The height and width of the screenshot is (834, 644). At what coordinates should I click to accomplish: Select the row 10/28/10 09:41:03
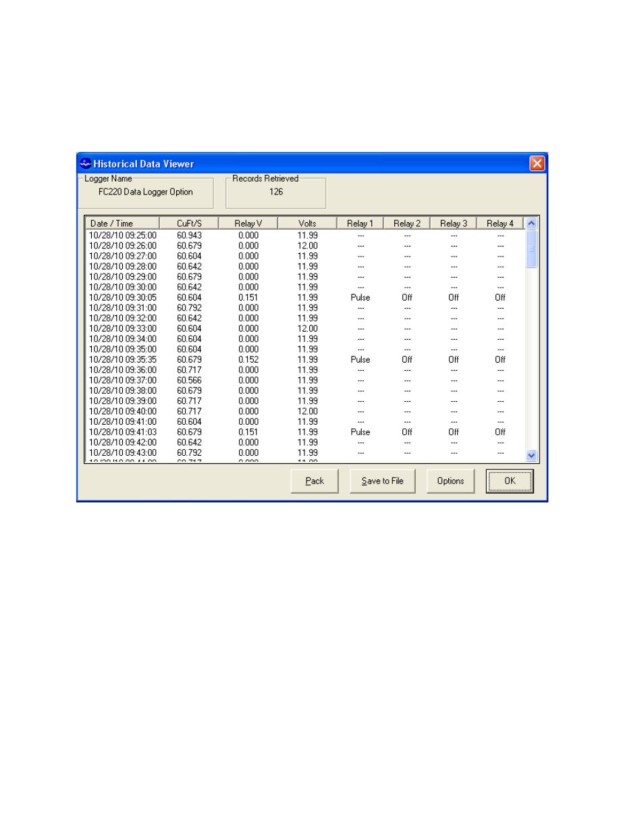pyautogui.click(x=305, y=432)
